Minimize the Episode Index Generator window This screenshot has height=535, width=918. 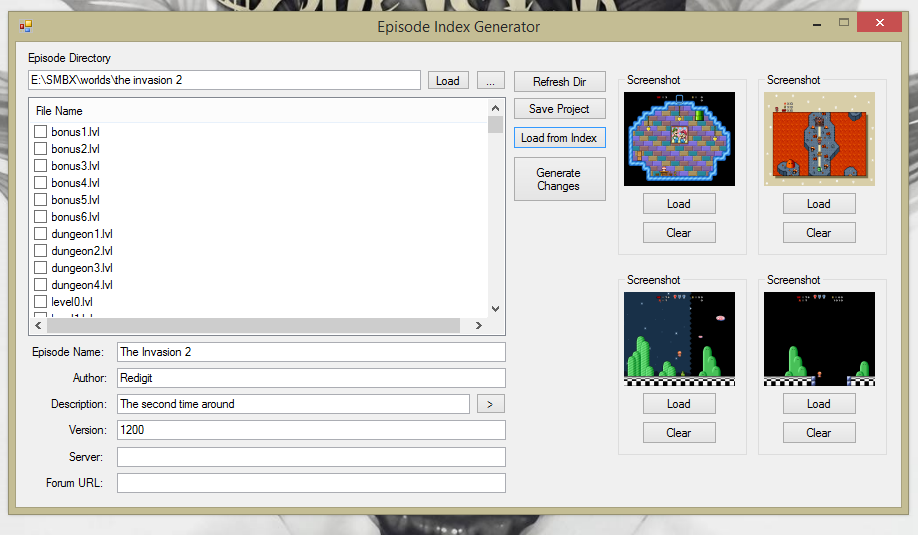(x=817, y=23)
